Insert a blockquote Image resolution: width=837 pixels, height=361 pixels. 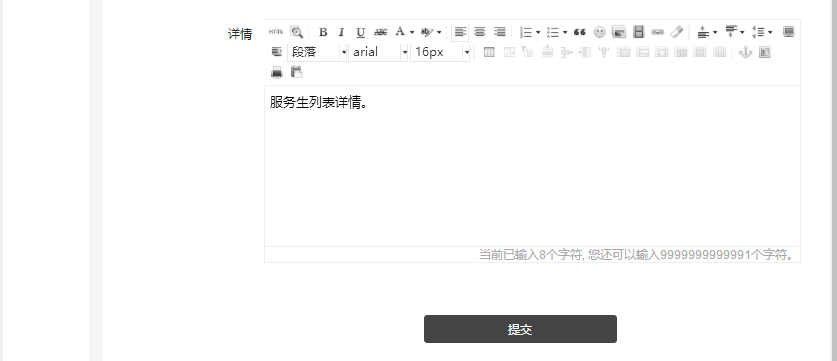[x=580, y=32]
